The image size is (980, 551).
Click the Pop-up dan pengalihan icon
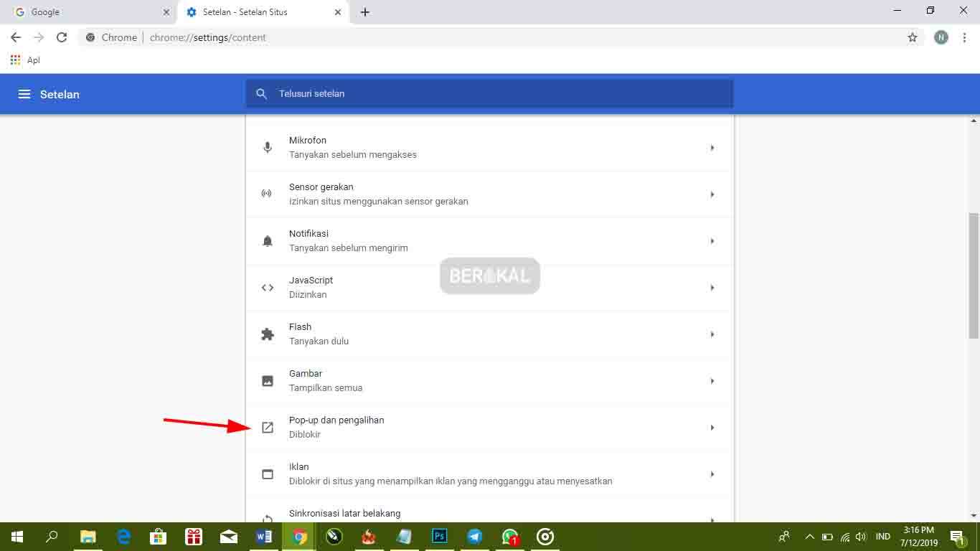point(268,427)
